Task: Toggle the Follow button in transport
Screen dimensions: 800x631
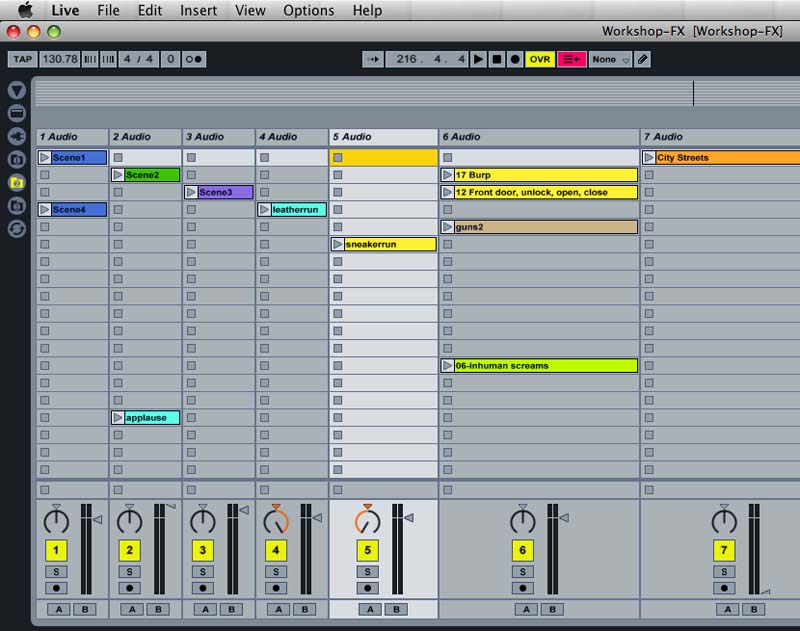Action: (x=373, y=59)
